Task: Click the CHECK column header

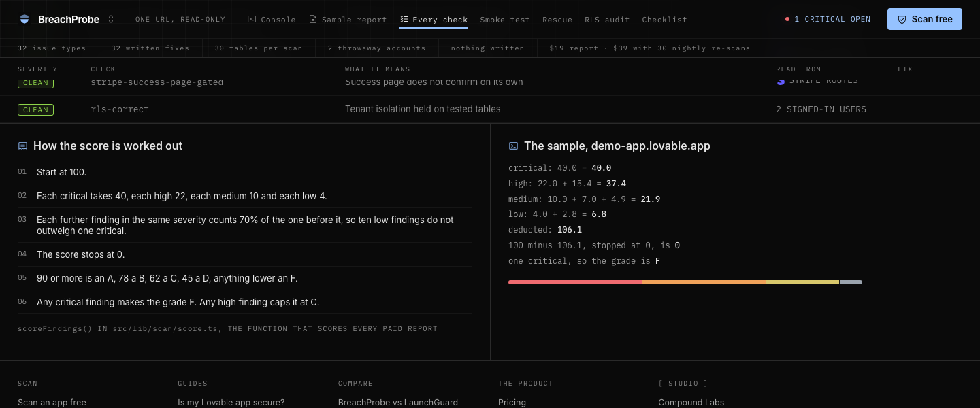Action: tap(103, 69)
